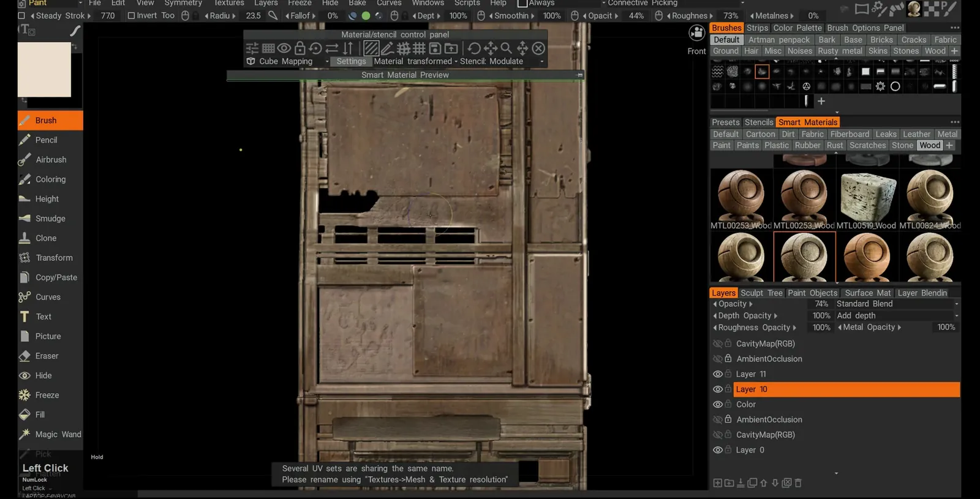Click the Leather smart material category

click(x=916, y=134)
